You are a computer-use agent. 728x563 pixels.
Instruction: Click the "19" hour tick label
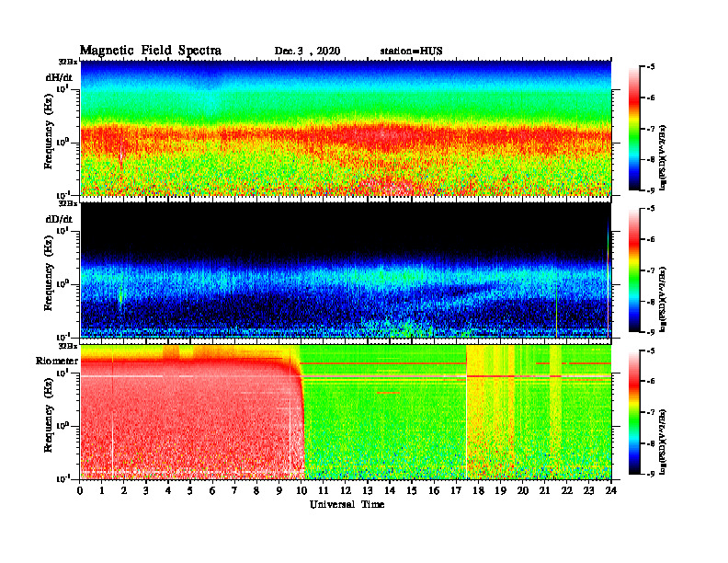point(500,490)
